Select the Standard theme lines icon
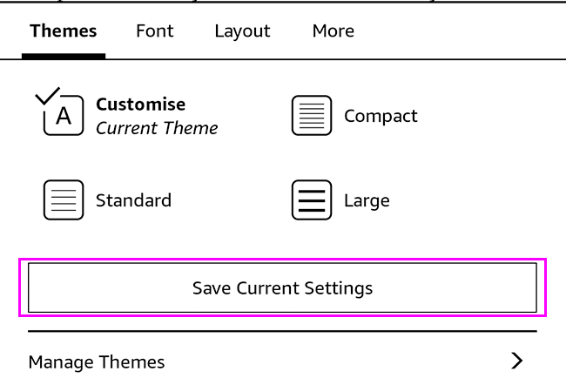Viewport: 566px width, 392px height. point(64,200)
